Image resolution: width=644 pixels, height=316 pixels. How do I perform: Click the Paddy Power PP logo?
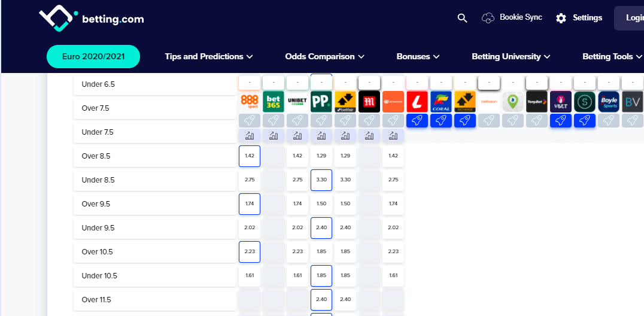pyautogui.click(x=321, y=102)
